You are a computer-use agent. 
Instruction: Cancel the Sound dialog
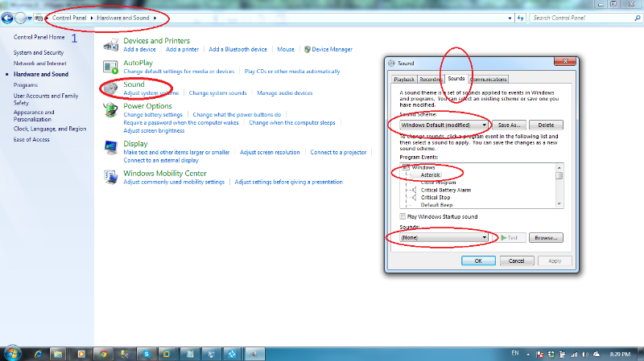click(516, 261)
